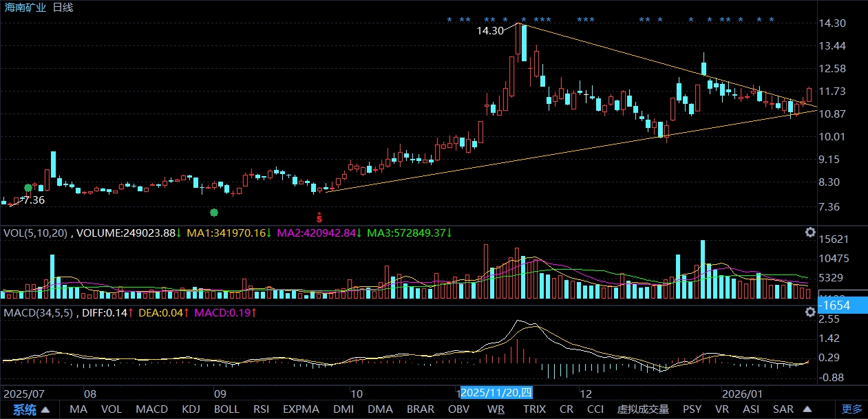Click green dot marker near 7.36 label
This screenshot has height=419, width=868.
tap(28, 188)
